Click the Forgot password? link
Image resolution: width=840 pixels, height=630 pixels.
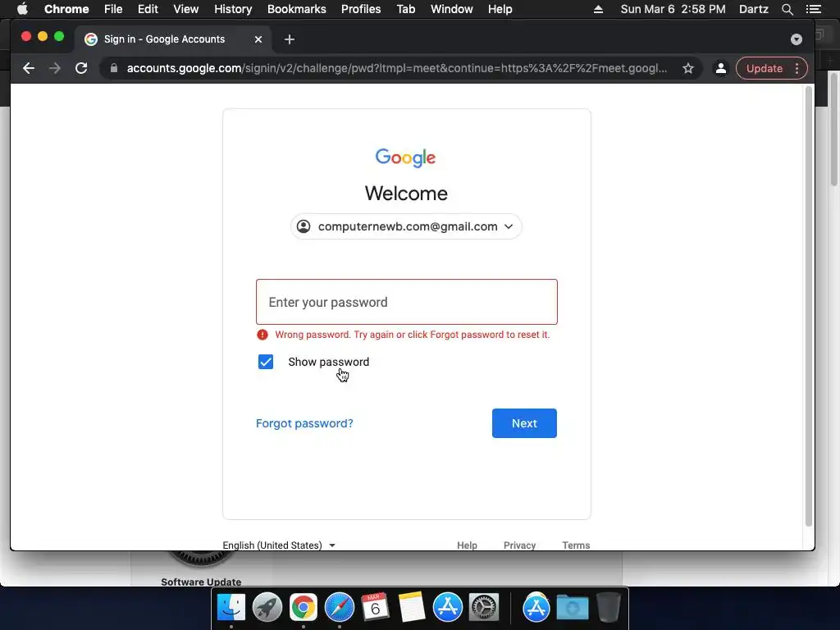(x=304, y=423)
